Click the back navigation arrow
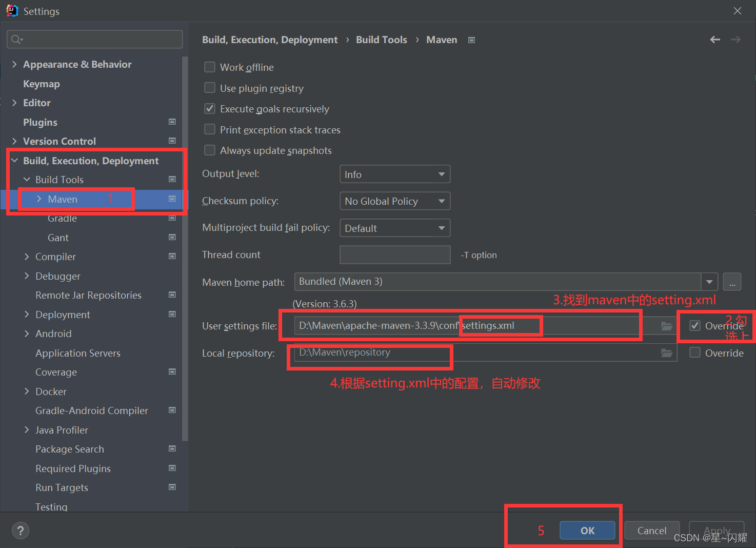 pyautogui.click(x=715, y=40)
